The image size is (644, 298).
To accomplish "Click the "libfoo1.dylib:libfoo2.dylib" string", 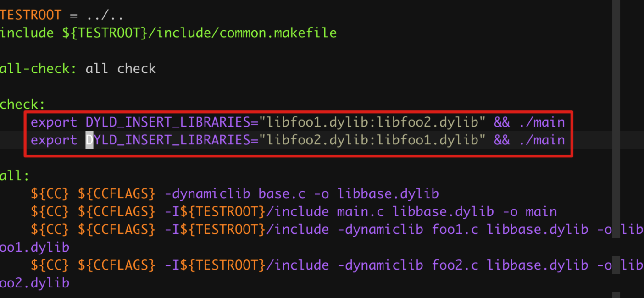I will point(373,122).
